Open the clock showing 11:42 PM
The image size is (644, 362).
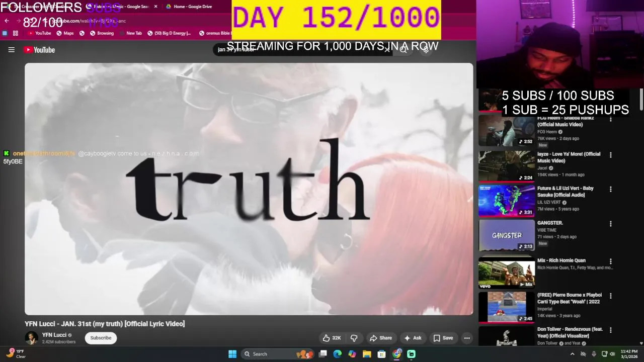click(629, 354)
